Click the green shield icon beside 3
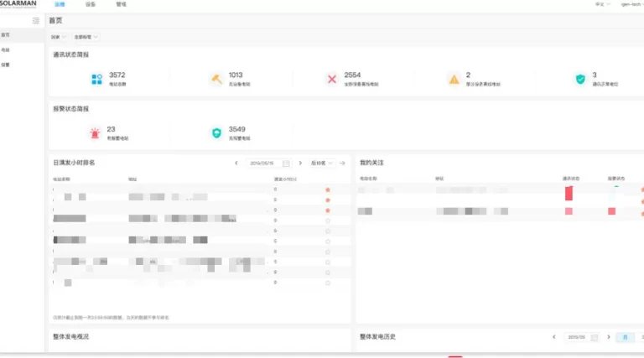Image resolution: width=644 pixels, height=358 pixels. click(x=579, y=80)
